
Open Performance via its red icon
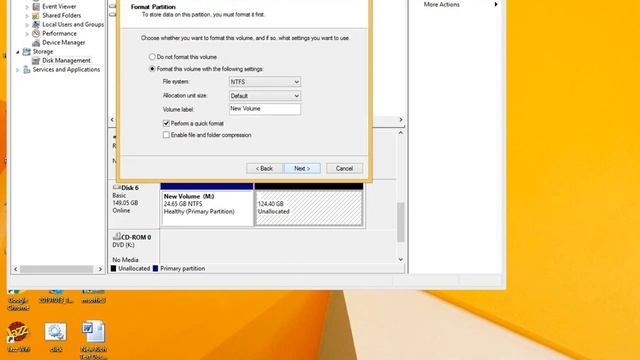tap(36, 33)
